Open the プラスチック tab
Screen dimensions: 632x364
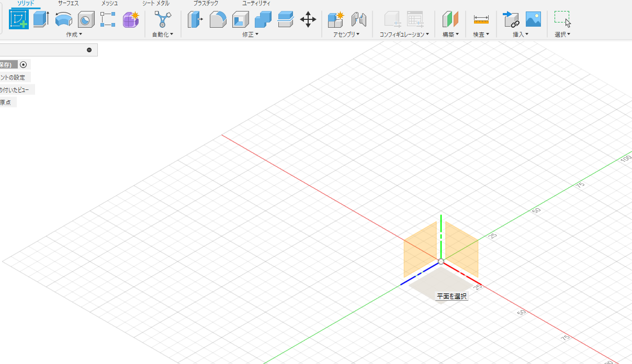tap(206, 4)
